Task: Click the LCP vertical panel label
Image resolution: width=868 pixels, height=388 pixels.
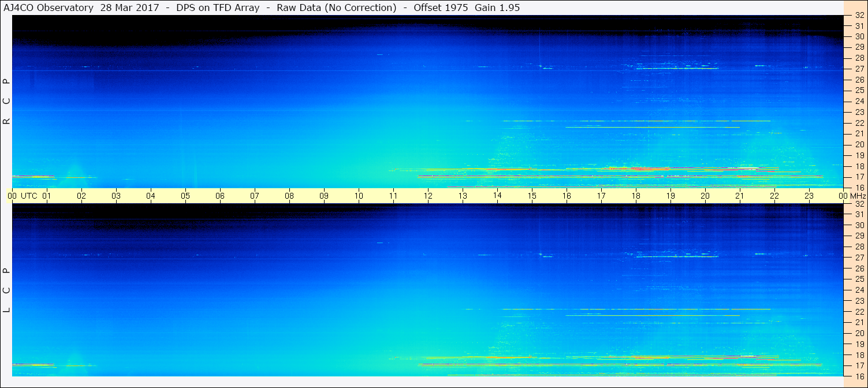Action: pyautogui.click(x=7, y=290)
